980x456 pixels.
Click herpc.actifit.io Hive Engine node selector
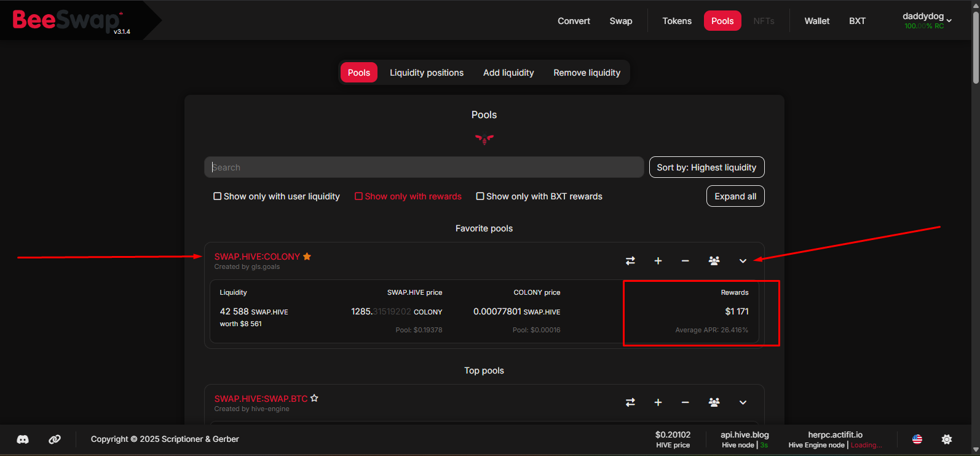[x=835, y=439]
